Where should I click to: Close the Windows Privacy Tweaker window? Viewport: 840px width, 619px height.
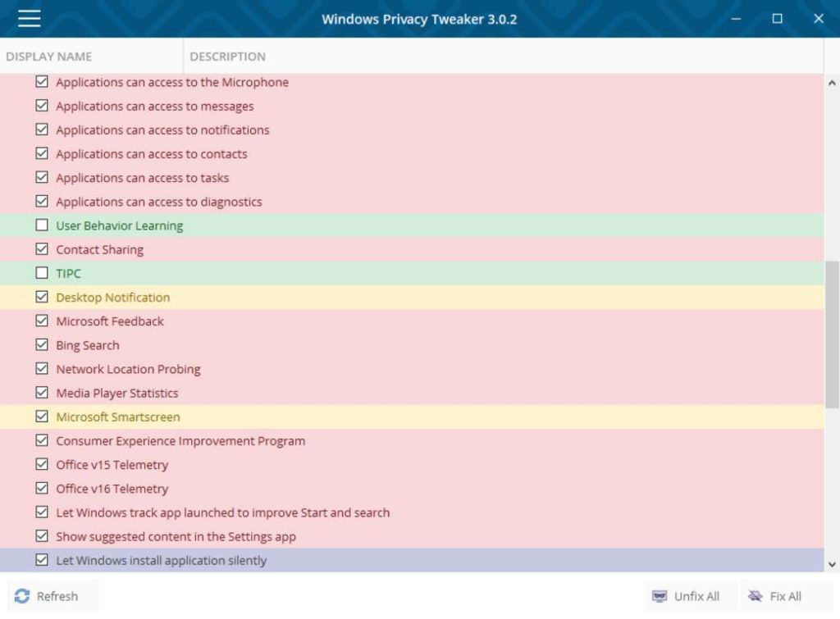[x=818, y=19]
